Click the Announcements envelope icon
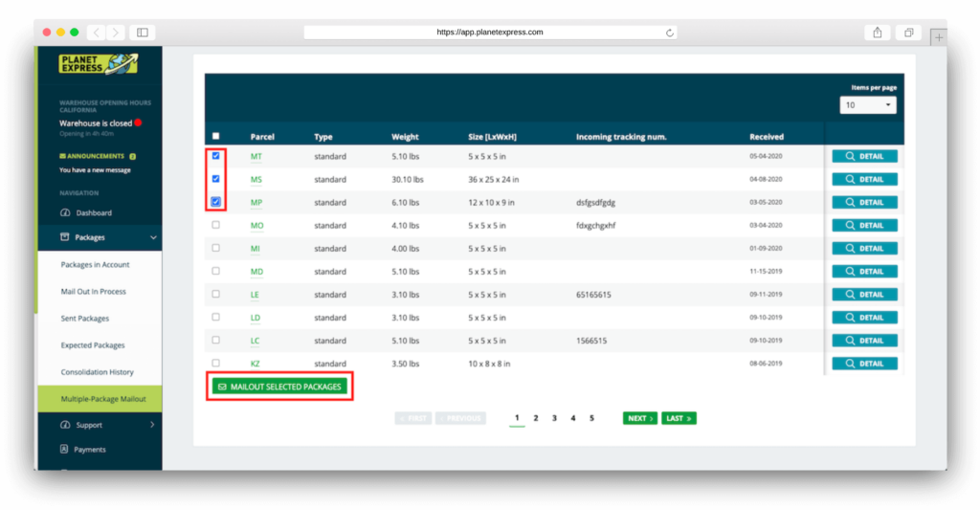This screenshot has height=510, width=980. coord(62,156)
